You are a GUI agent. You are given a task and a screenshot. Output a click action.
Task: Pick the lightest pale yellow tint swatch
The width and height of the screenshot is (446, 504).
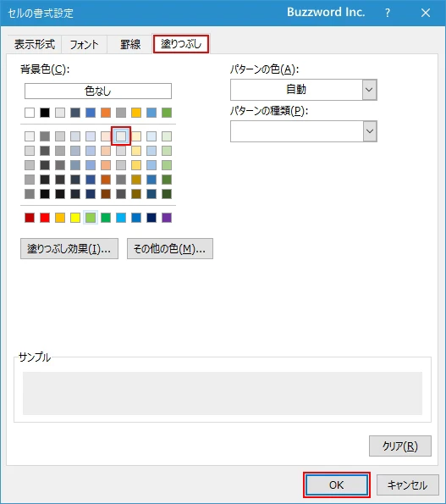coord(136,136)
